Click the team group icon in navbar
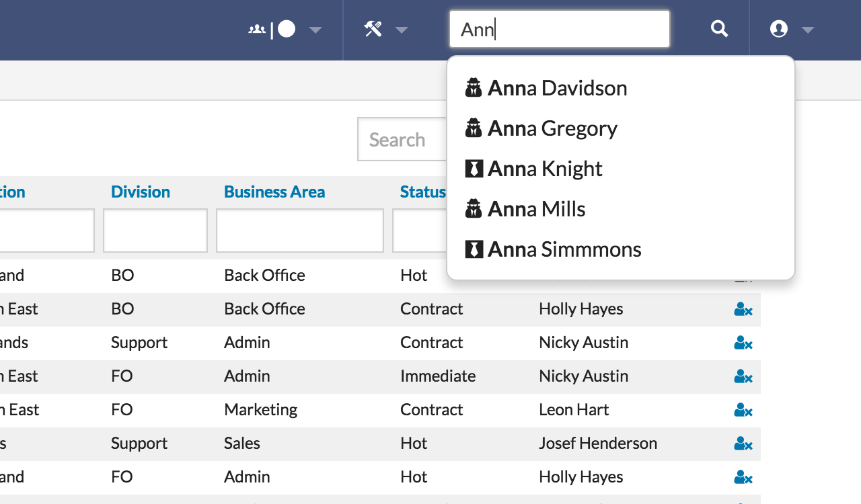This screenshot has width=861, height=504. pos(257,30)
